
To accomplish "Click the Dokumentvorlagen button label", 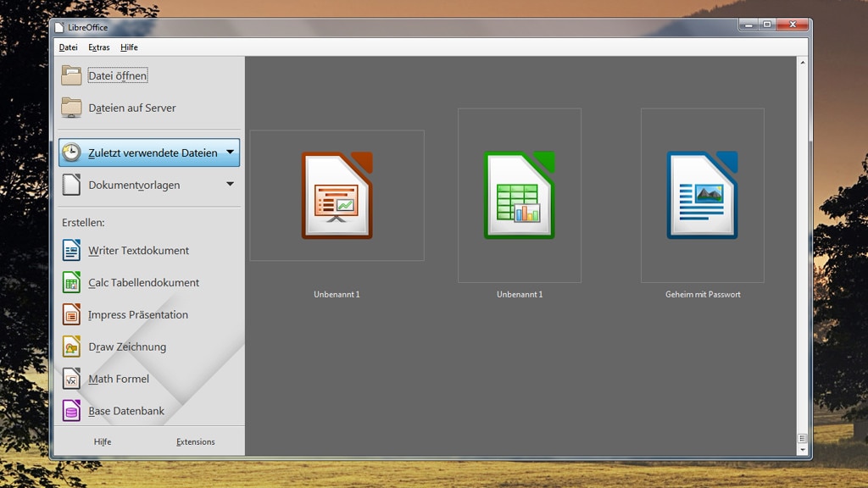I will [134, 186].
